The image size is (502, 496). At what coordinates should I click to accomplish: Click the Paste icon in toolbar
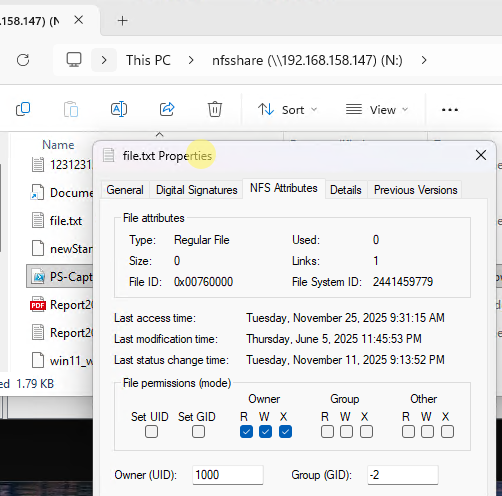(71, 109)
